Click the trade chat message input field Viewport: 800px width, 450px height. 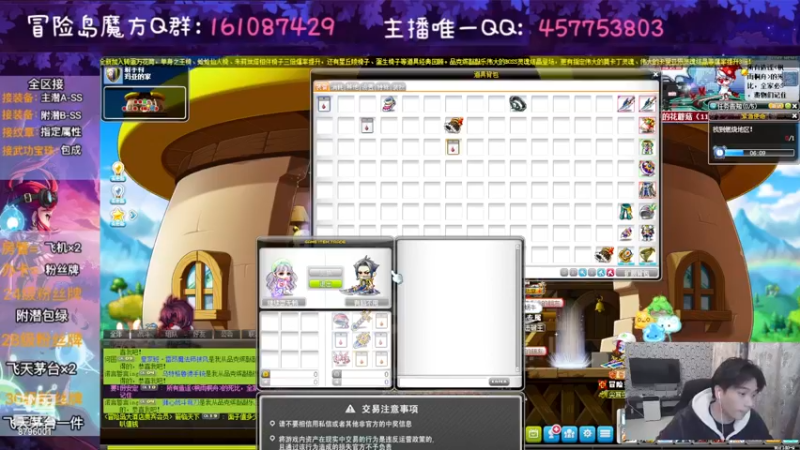pyautogui.click(x=442, y=382)
